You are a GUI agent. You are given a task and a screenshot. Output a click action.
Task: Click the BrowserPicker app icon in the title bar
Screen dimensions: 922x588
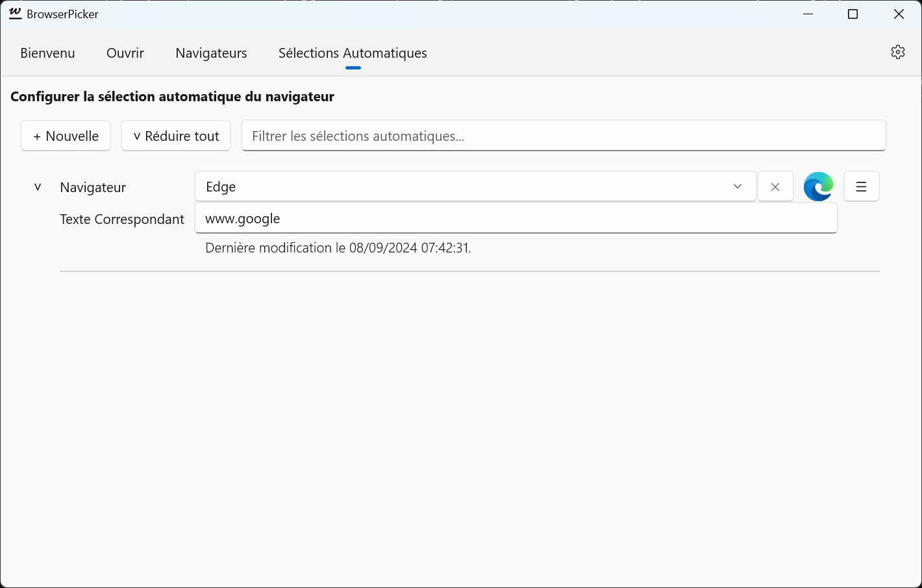tap(16, 14)
